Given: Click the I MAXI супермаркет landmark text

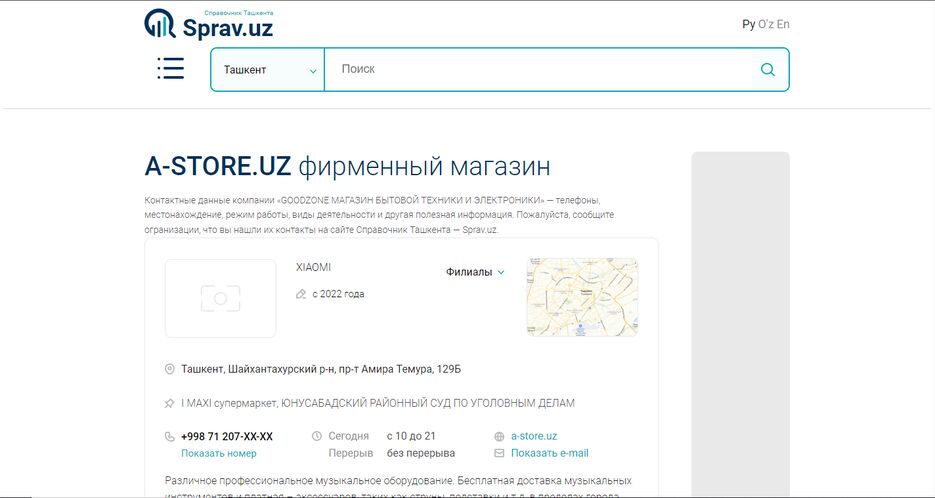Looking at the screenshot, I should click(x=378, y=403).
